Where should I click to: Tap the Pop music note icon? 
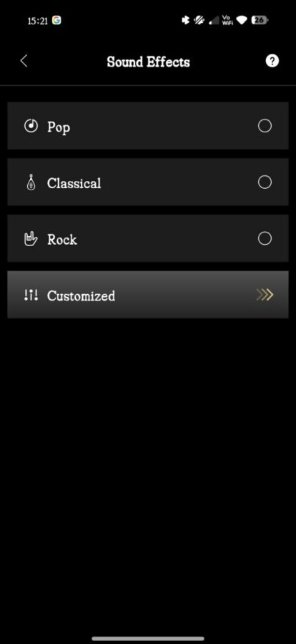pos(31,126)
